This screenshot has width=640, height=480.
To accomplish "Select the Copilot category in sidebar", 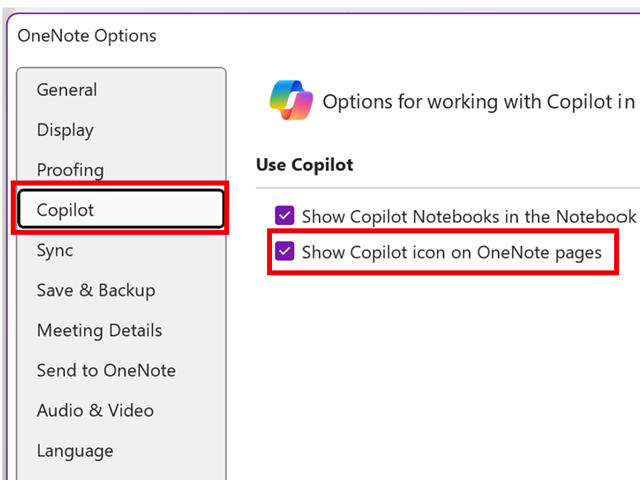I will 65,210.
